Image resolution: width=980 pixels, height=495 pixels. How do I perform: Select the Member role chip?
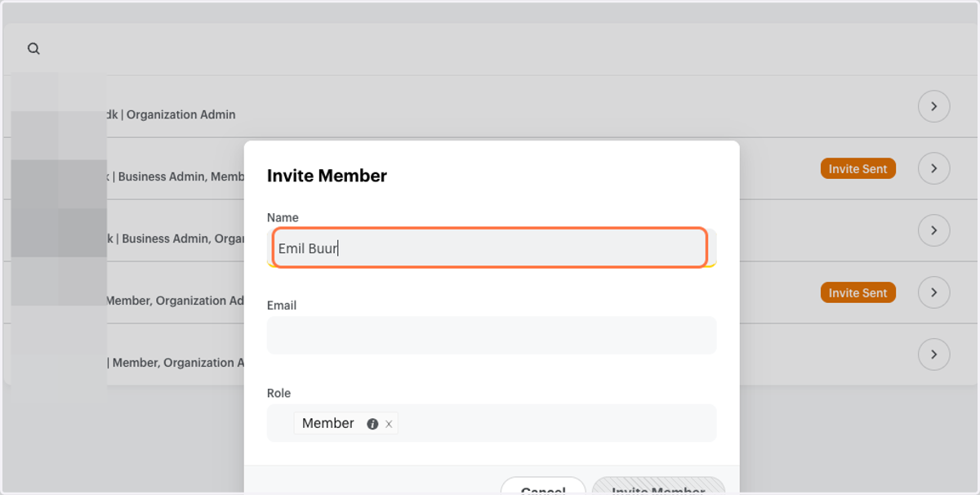pos(328,423)
